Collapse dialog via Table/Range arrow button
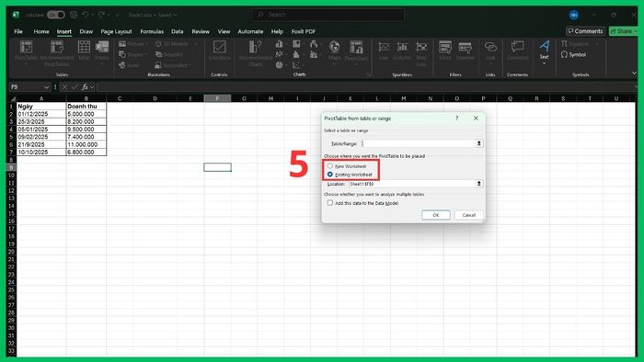Screen dimensions: 644x362 [x=479, y=143]
